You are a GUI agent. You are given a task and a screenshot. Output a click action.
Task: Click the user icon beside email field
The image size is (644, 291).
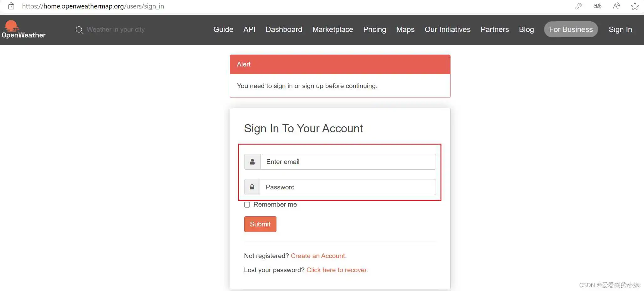[x=252, y=162]
